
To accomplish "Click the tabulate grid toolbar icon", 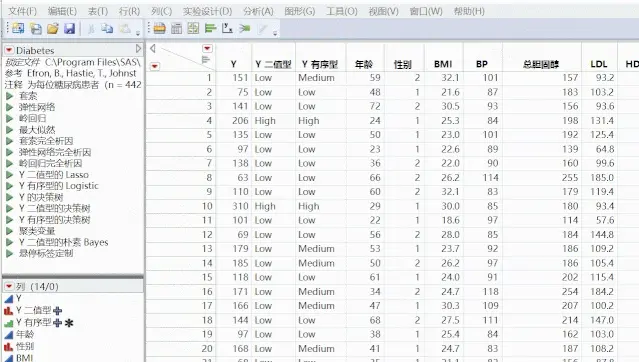I will click(176, 29).
